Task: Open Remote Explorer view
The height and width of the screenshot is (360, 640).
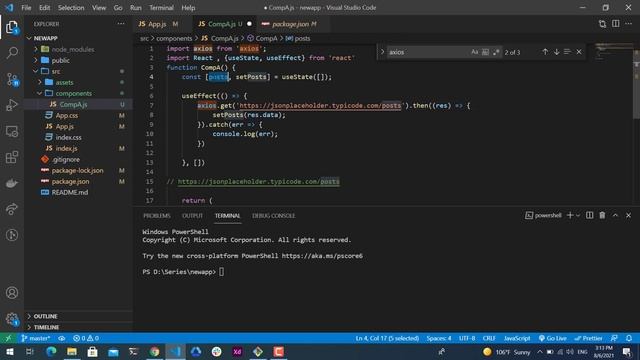Action: [x=12, y=131]
